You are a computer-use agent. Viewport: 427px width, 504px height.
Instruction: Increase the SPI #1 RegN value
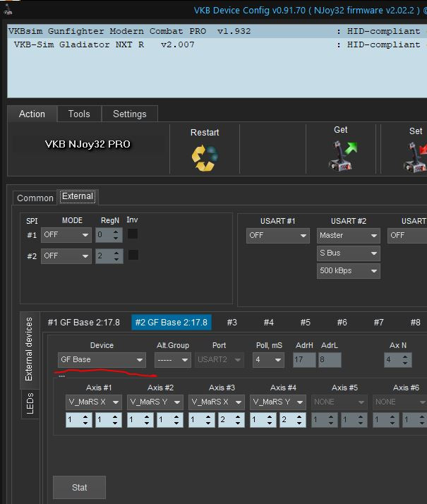(116, 232)
